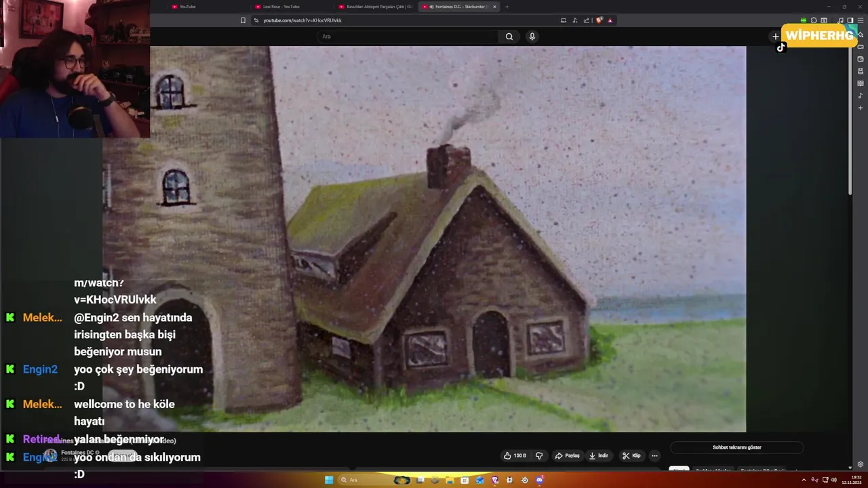Viewport: 868px width, 488px height.
Task: Click the Klip scissors button
Action: coord(631,455)
